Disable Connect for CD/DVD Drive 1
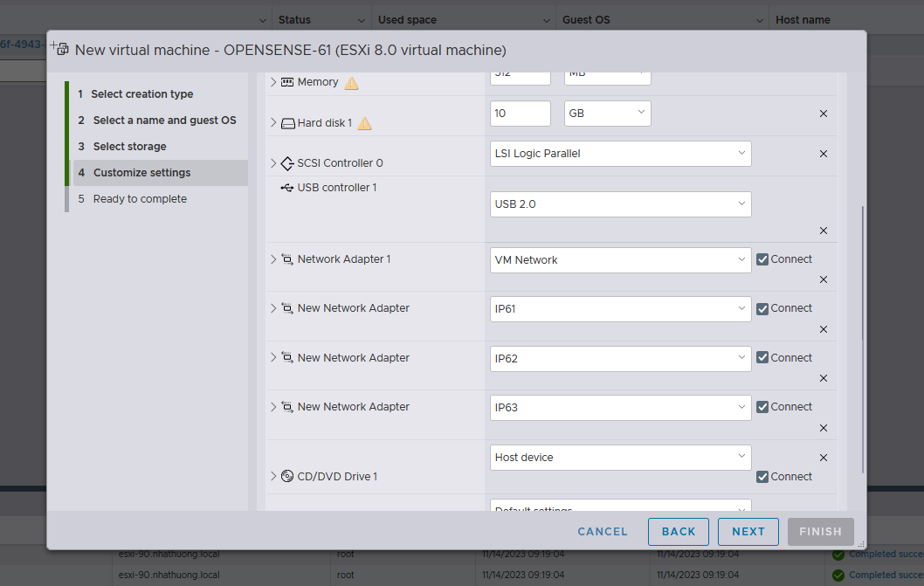This screenshot has height=586, width=924. (x=762, y=477)
